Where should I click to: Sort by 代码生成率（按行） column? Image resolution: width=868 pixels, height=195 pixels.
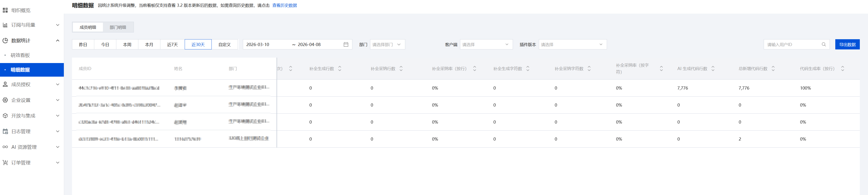click(842, 68)
